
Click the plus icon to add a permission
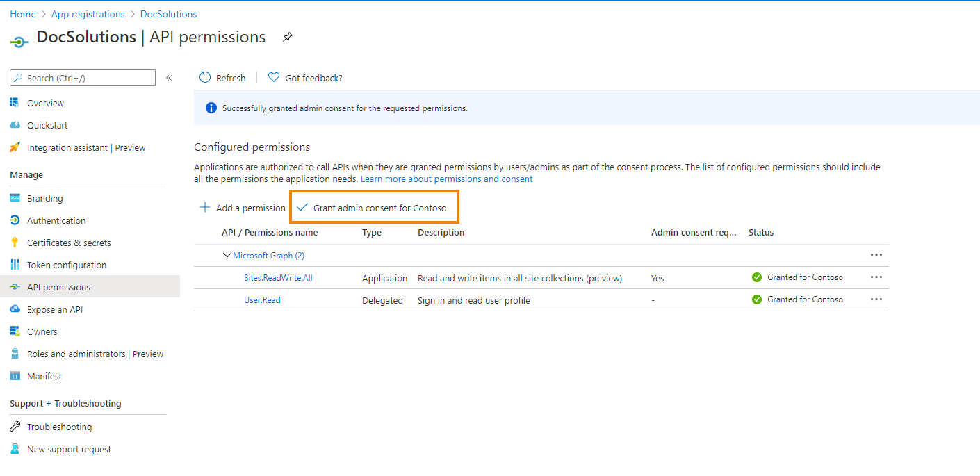tap(205, 208)
